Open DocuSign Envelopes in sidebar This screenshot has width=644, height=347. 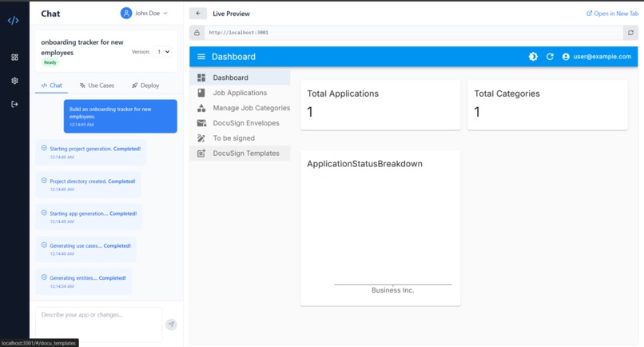point(240,123)
